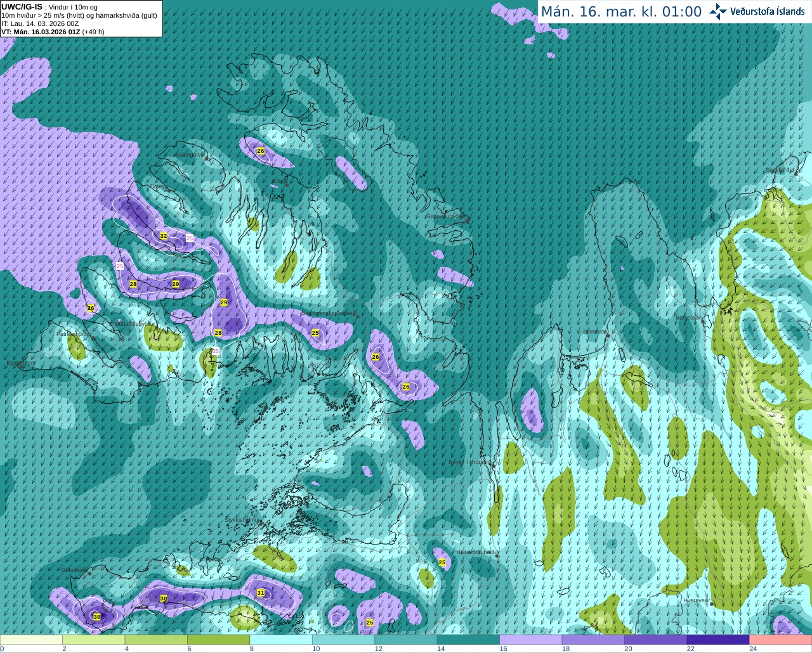The image size is (812, 653).
Task: Click the legend tick value 16
Action: [503, 649]
